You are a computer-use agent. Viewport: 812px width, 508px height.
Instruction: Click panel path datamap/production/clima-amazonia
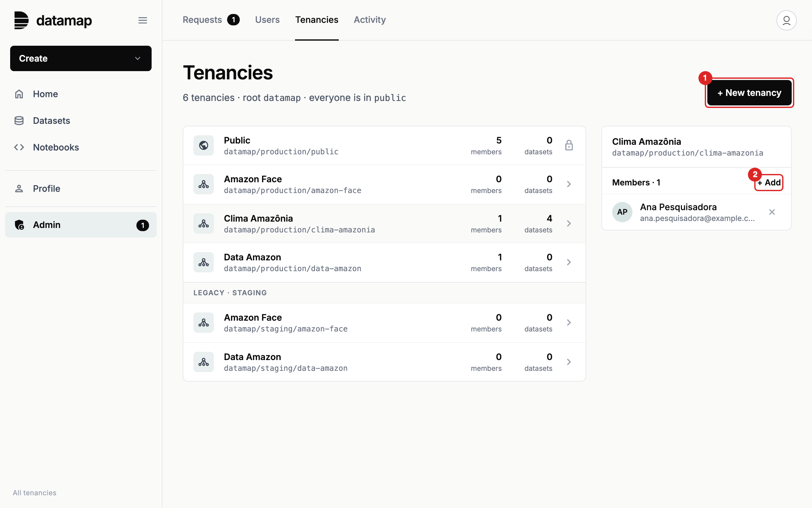[x=688, y=153]
